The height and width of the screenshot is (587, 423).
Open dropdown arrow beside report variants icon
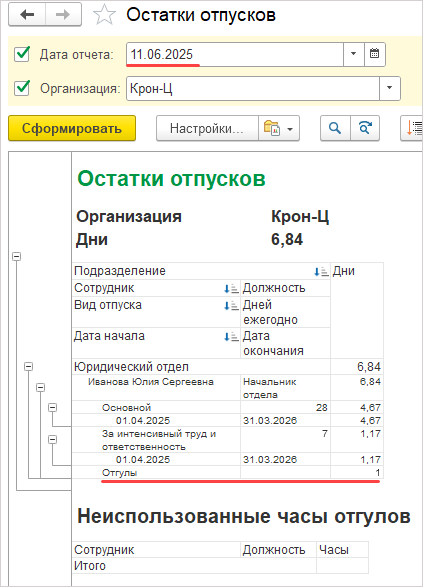click(x=290, y=129)
